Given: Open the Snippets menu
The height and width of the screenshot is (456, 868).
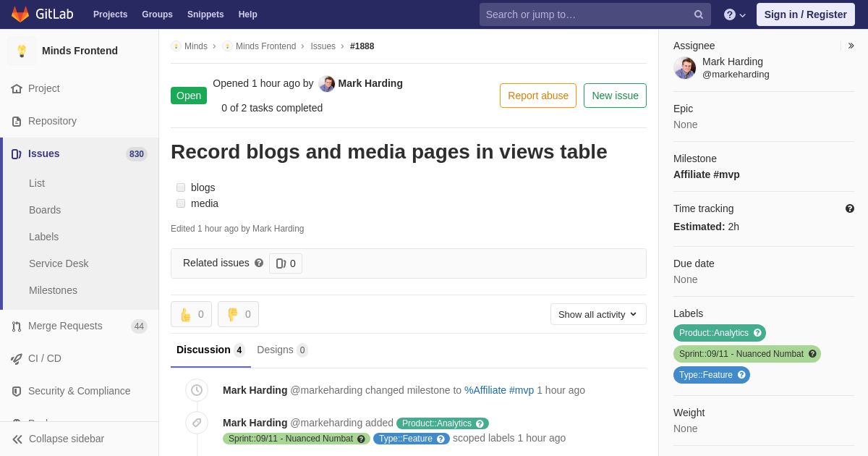Looking at the screenshot, I should (x=205, y=14).
